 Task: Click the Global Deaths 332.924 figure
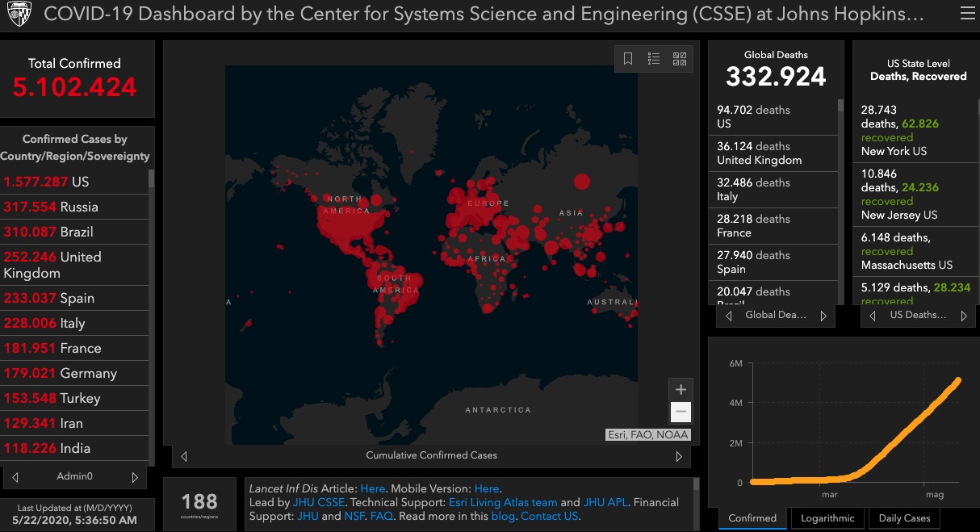pyautogui.click(x=776, y=77)
